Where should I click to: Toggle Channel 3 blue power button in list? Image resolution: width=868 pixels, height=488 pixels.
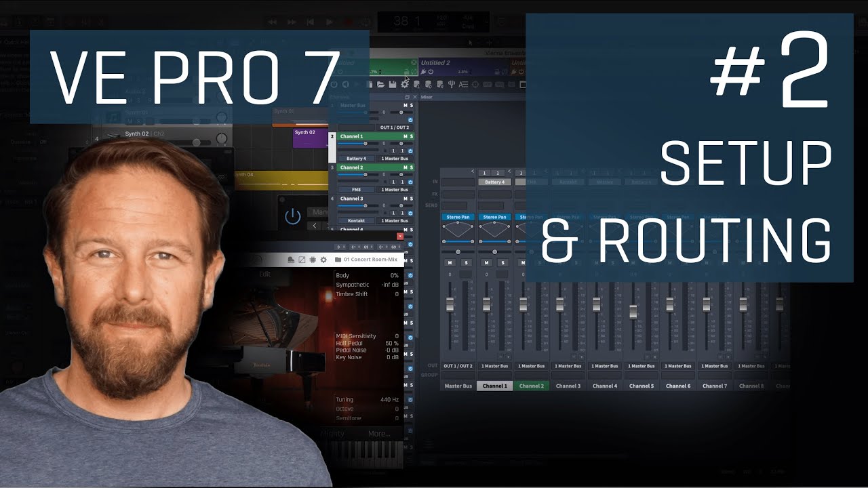(410, 213)
